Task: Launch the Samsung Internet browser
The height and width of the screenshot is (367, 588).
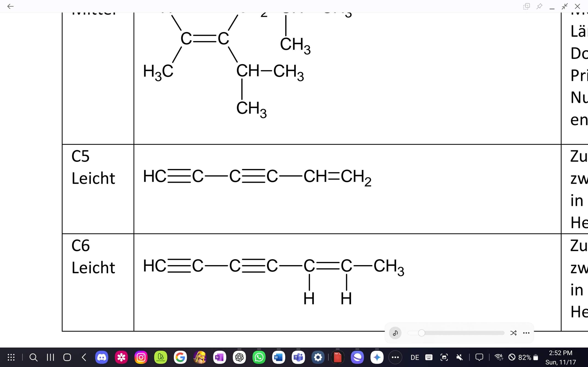Action: [357, 357]
